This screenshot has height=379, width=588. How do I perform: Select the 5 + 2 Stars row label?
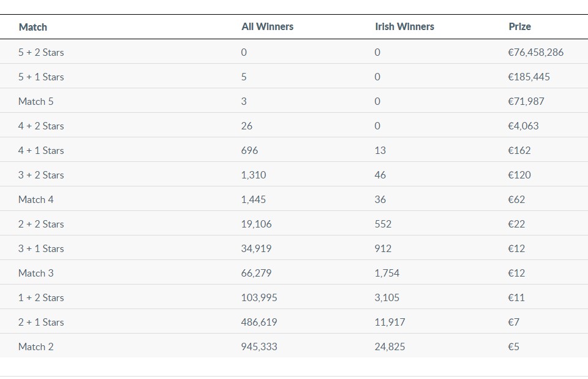(x=41, y=53)
